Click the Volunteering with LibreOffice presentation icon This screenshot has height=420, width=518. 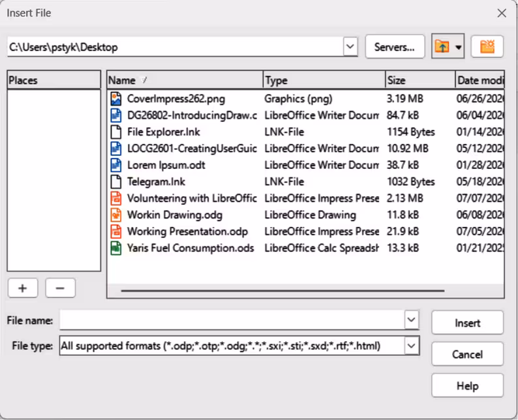coord(116,198)
